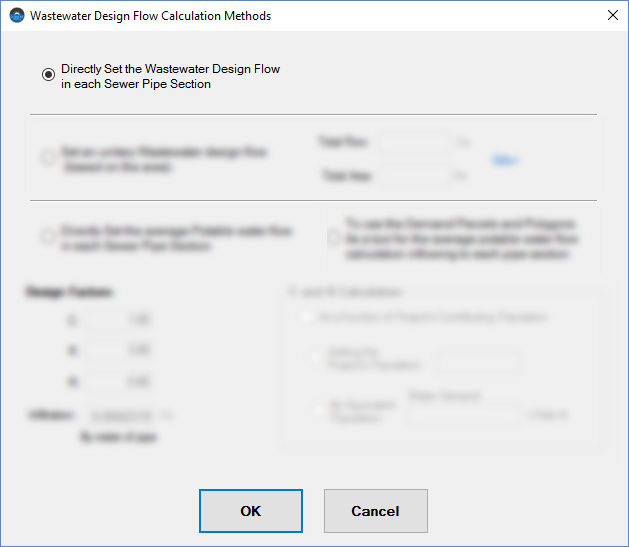This screenshot has height=547, width=629.
Task: Enable the Demand Parcels and Polygons checkbox
Action: click(334, 238)
